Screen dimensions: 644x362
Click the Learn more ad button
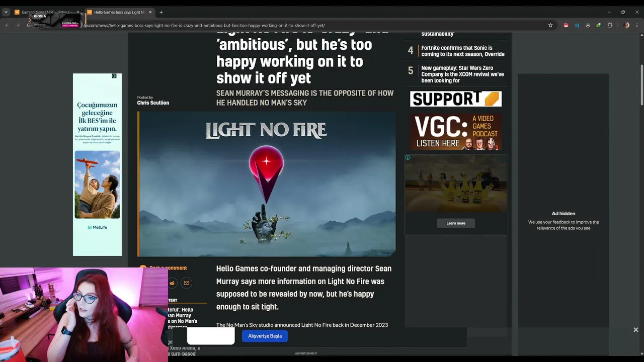click(456, 223)
